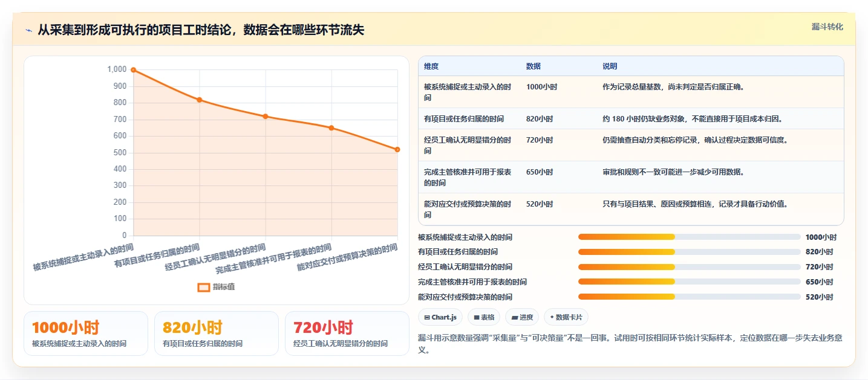Click the lightning icon beside the title

[x=29, y=30]
